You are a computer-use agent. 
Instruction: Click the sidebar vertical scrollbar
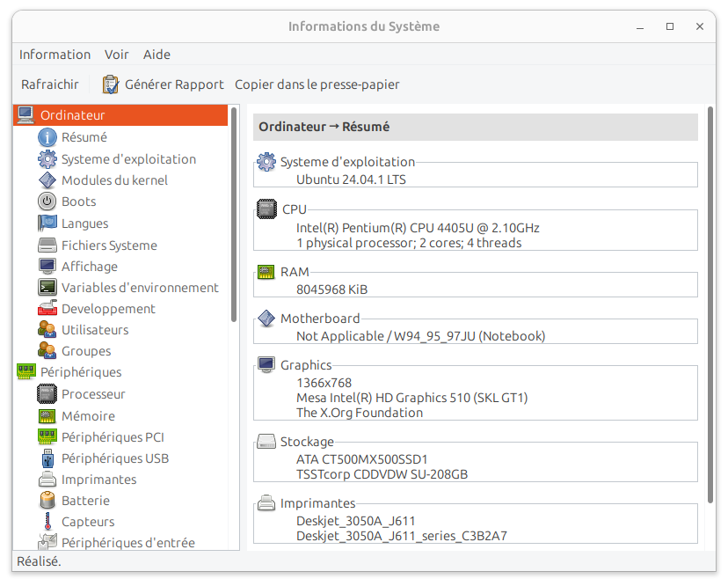[234, 214]
